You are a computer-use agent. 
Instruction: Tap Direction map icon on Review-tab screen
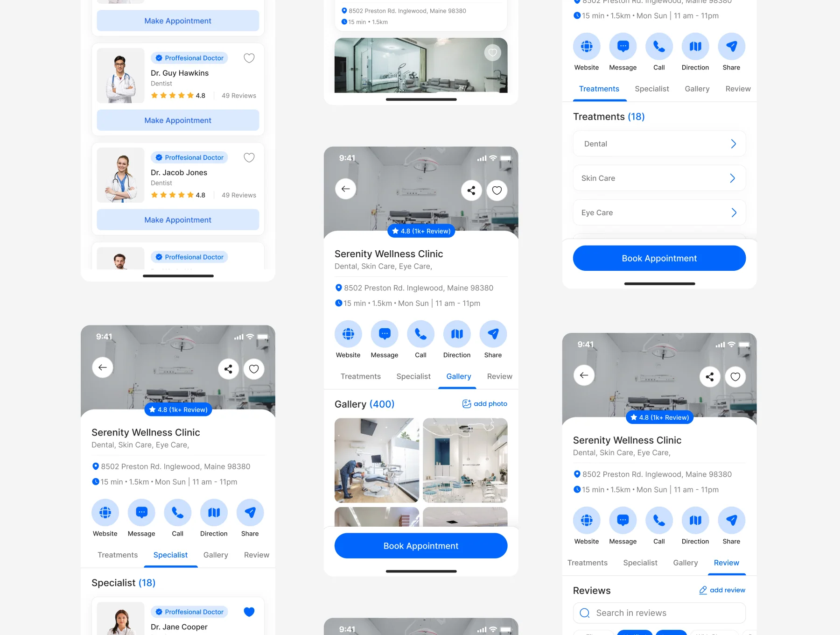click(x=695, y=520)
